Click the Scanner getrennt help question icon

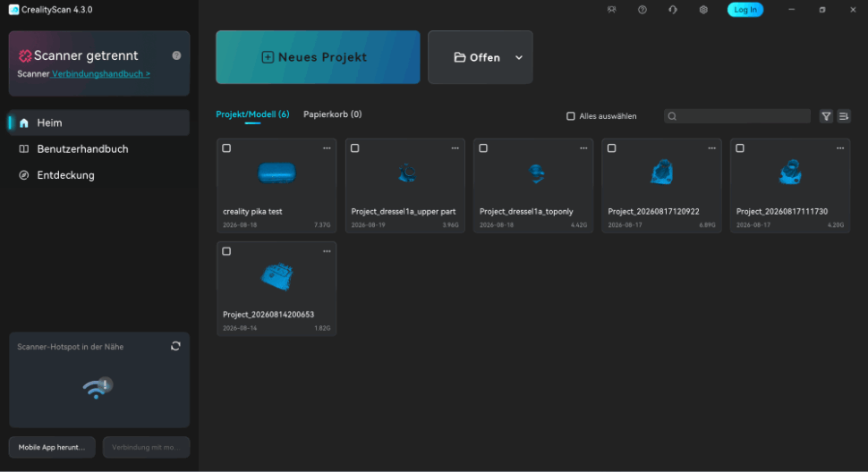[x=176, y=55]
